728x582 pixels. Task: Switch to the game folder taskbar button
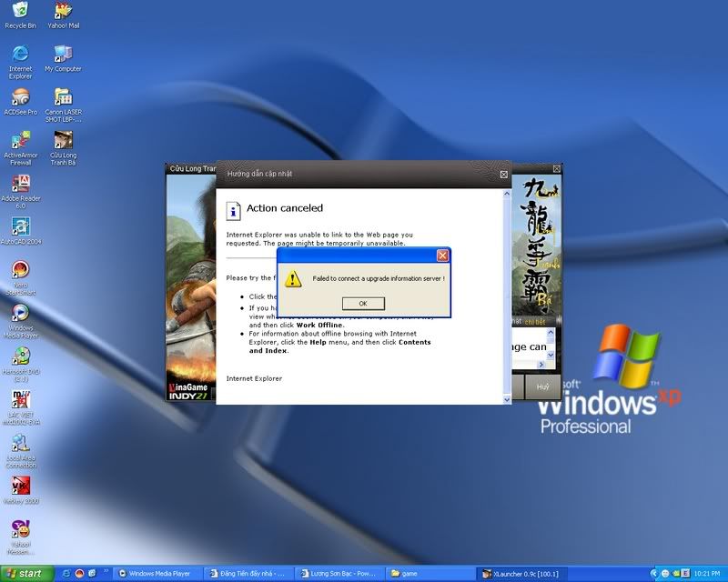[430, 574]
